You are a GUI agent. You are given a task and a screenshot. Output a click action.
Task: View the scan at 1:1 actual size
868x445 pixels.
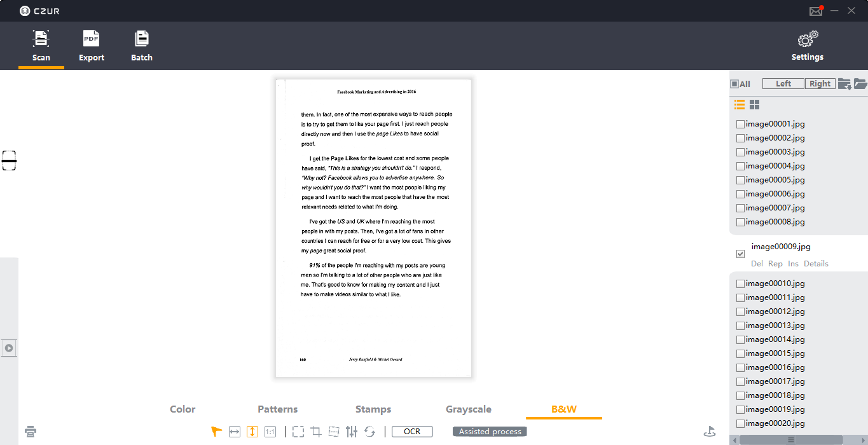270,431
